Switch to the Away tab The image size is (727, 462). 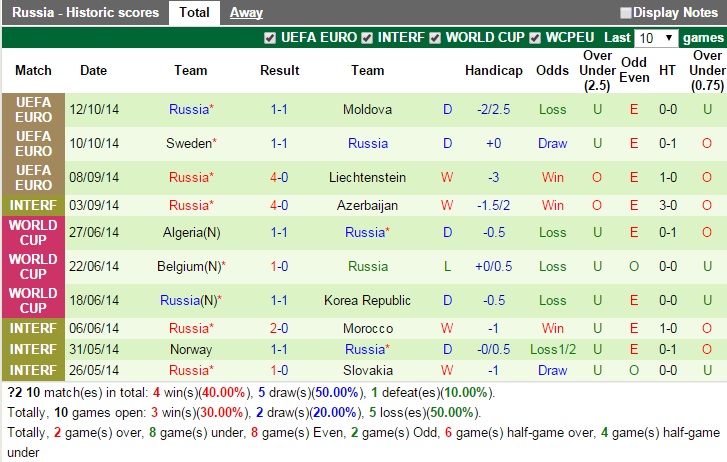coord(246,13)
